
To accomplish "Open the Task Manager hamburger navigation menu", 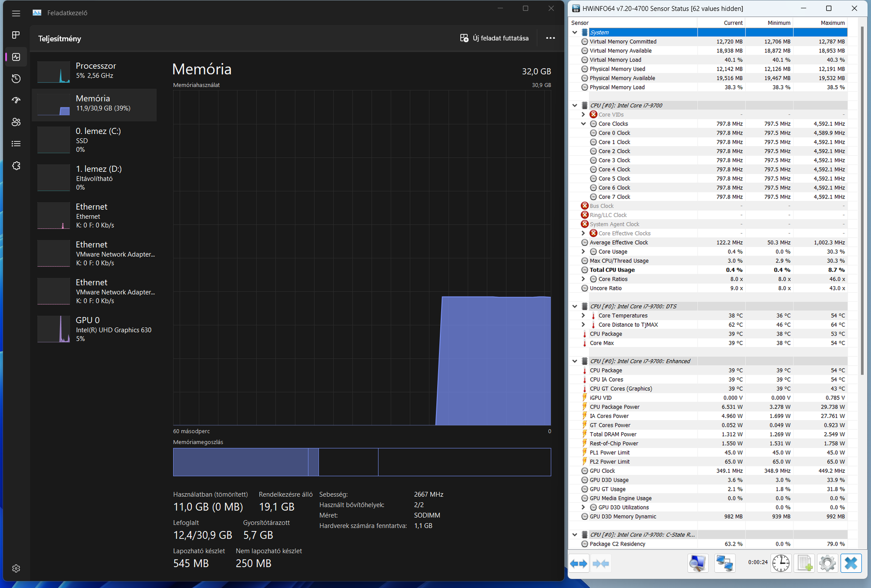I will tap(16, 13).
